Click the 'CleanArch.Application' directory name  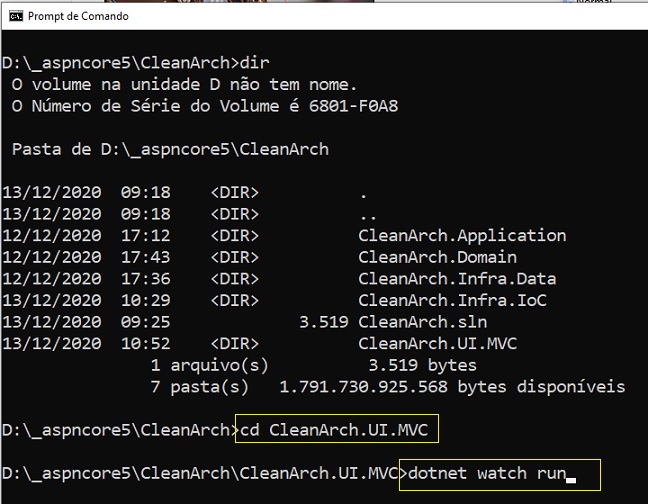(462, 236)
